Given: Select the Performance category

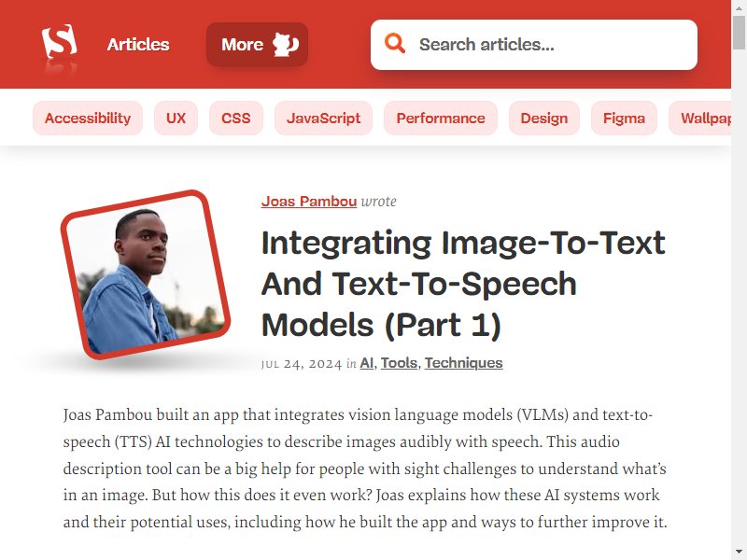Looking at the screenshot, I should (441, 119).
